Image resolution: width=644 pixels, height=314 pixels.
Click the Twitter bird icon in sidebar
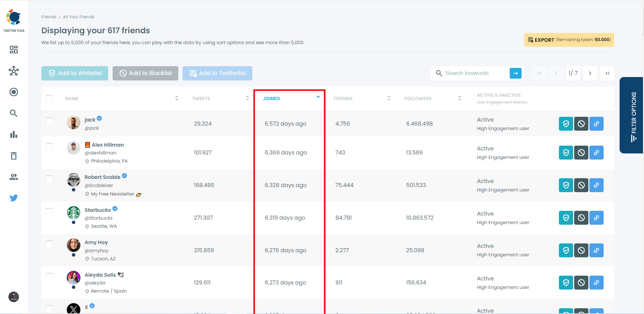tap(14, 198)
